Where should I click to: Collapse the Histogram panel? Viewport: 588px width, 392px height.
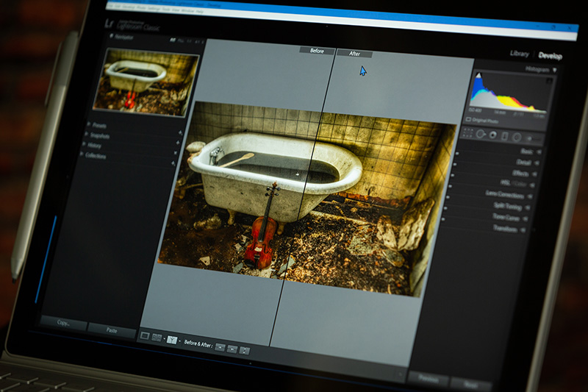[x=555, y=71]
